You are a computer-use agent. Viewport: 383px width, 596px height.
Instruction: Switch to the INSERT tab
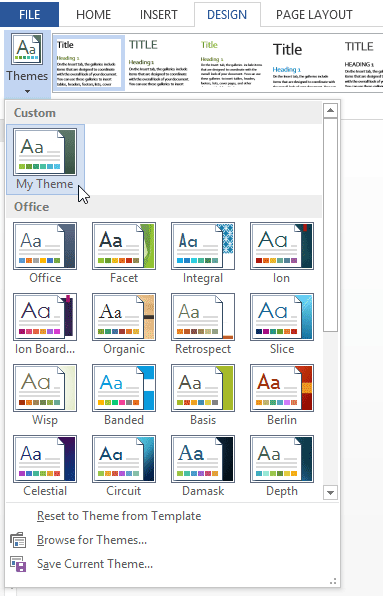point(158,15)
